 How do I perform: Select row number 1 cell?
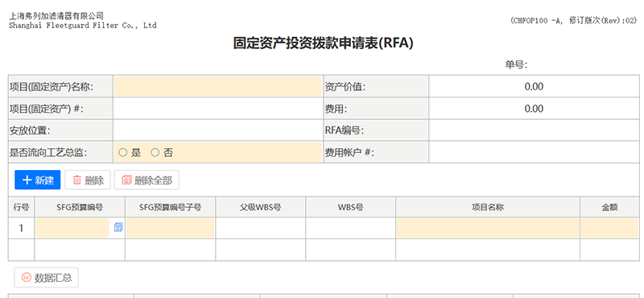(22, 228)
